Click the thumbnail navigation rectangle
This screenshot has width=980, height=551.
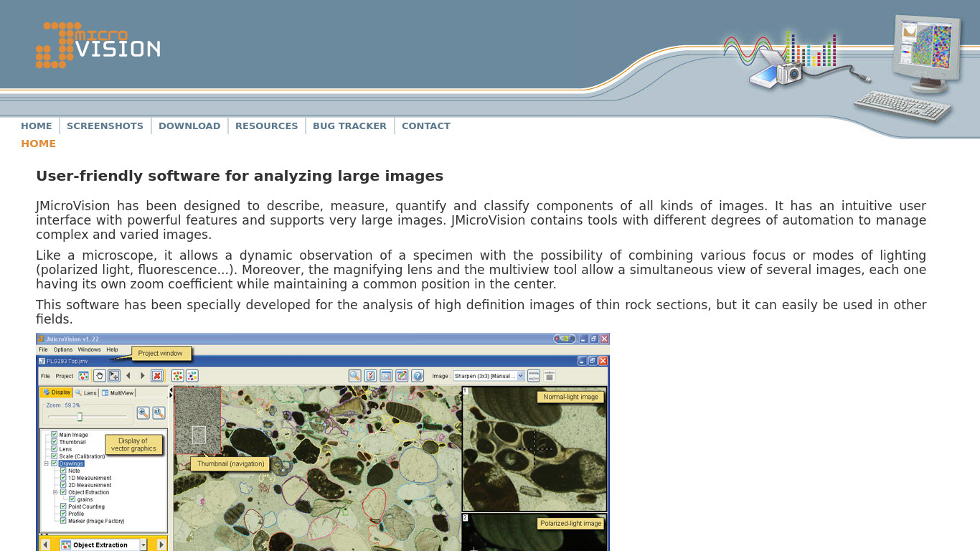coord(199,435)
